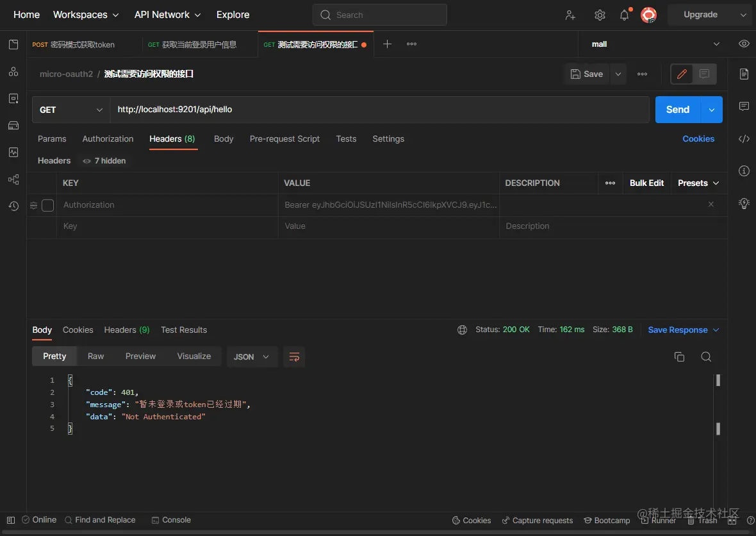Open tab options three-dots menu
The image size is (756, 536).
click(411, 44)
